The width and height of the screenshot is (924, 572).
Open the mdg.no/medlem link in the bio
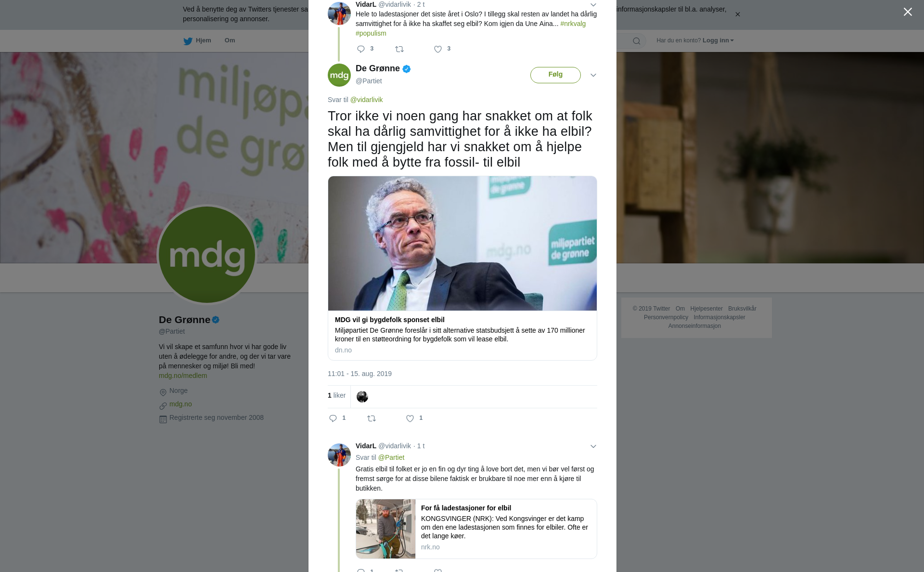click(x=183, y=376)
